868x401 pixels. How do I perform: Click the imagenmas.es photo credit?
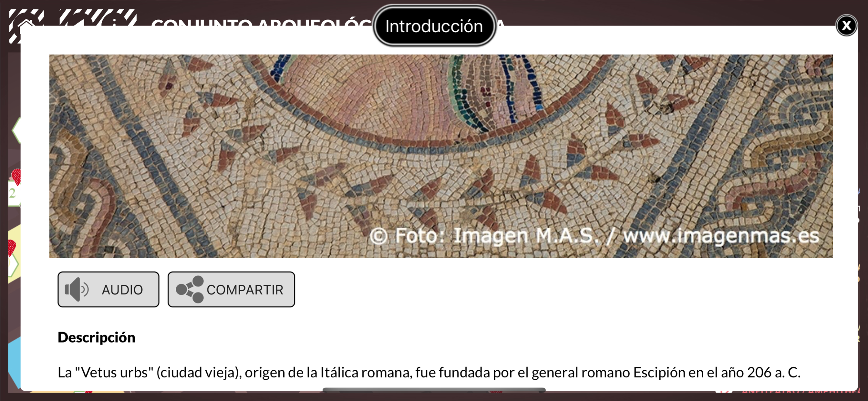pyautogui.click(x=594, y=236)
